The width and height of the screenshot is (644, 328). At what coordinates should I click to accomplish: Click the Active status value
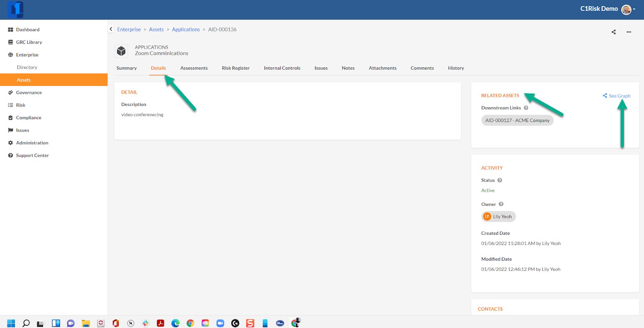coord(488,190)
